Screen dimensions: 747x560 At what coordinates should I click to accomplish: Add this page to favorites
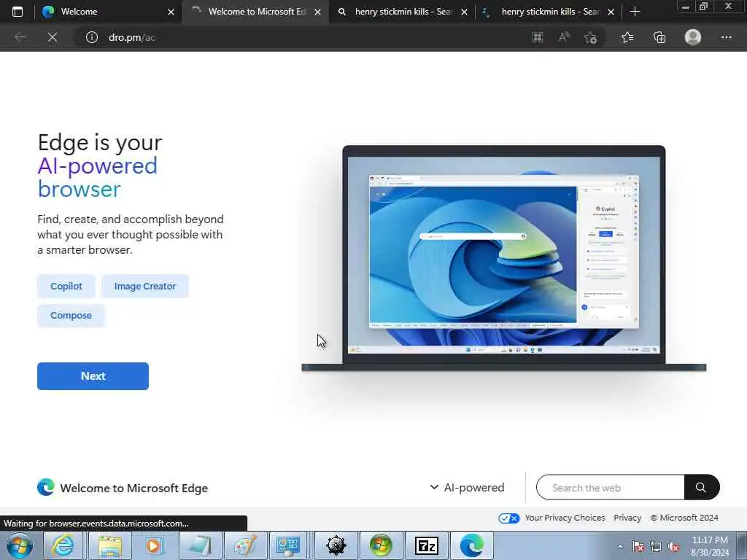tap(591, 37)
